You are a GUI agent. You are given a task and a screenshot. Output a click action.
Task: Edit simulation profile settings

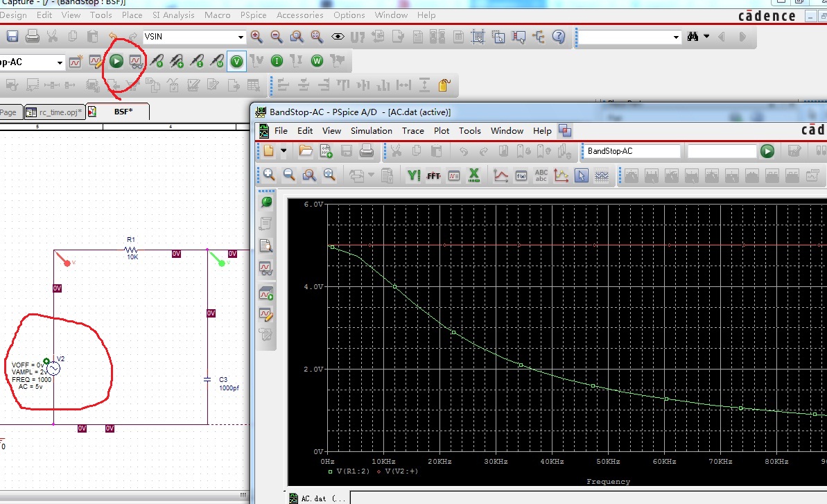[96, 62]
